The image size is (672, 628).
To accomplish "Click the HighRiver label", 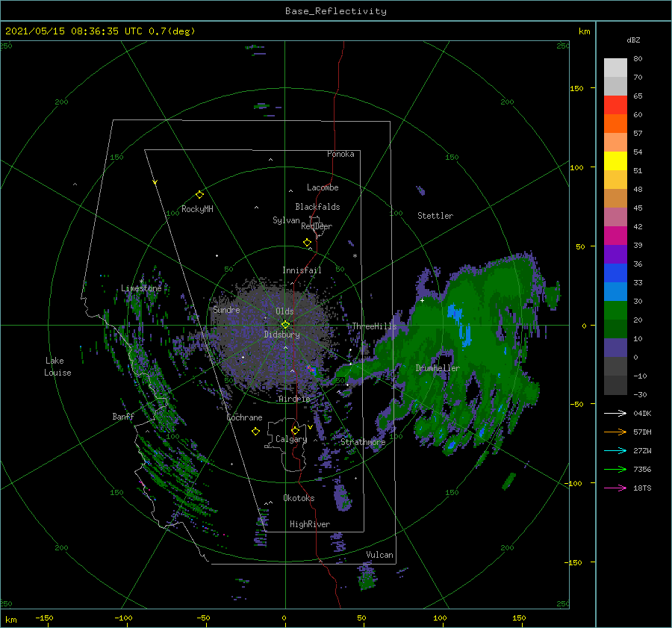I will 310,524.
